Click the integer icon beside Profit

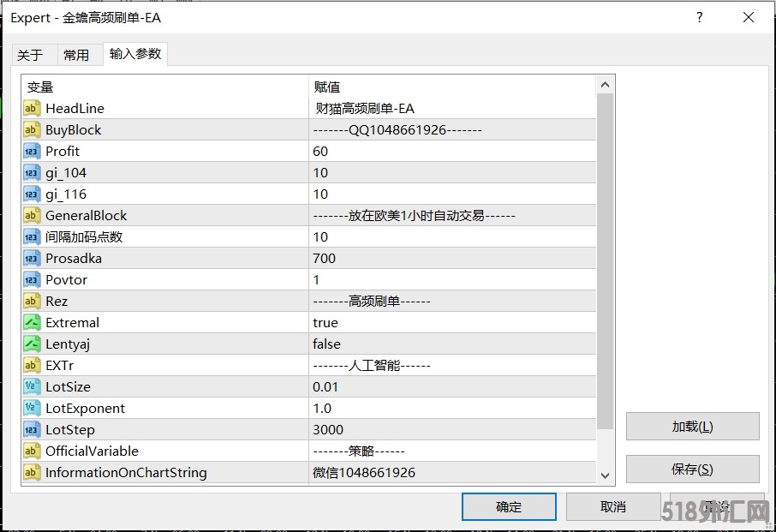[32, 151]
